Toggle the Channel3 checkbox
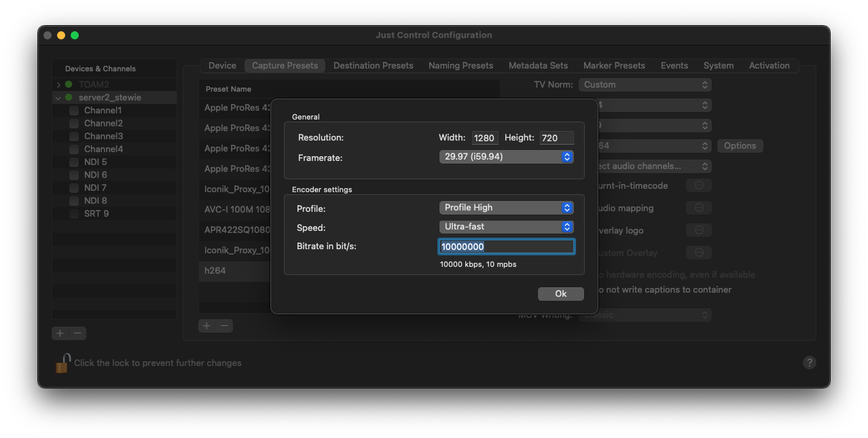Image resolution: width=868 pixels, height=438 pixels. pyautogui.click(x=74, y=136)
